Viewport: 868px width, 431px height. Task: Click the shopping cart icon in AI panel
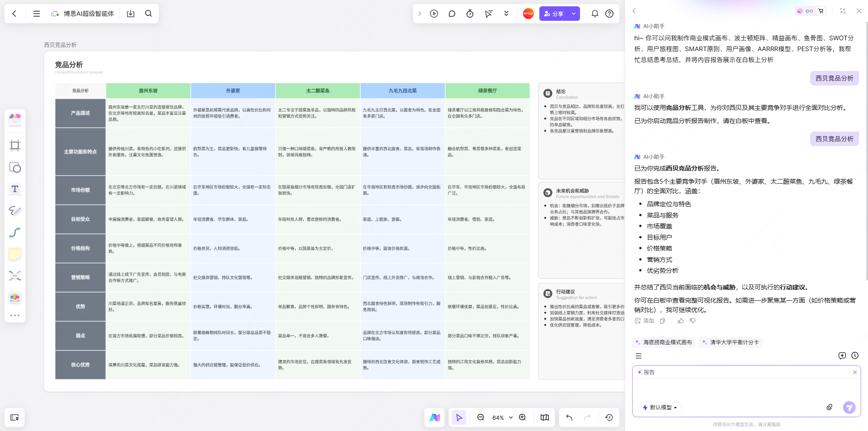pyautogui.click(x=821, y=11)
